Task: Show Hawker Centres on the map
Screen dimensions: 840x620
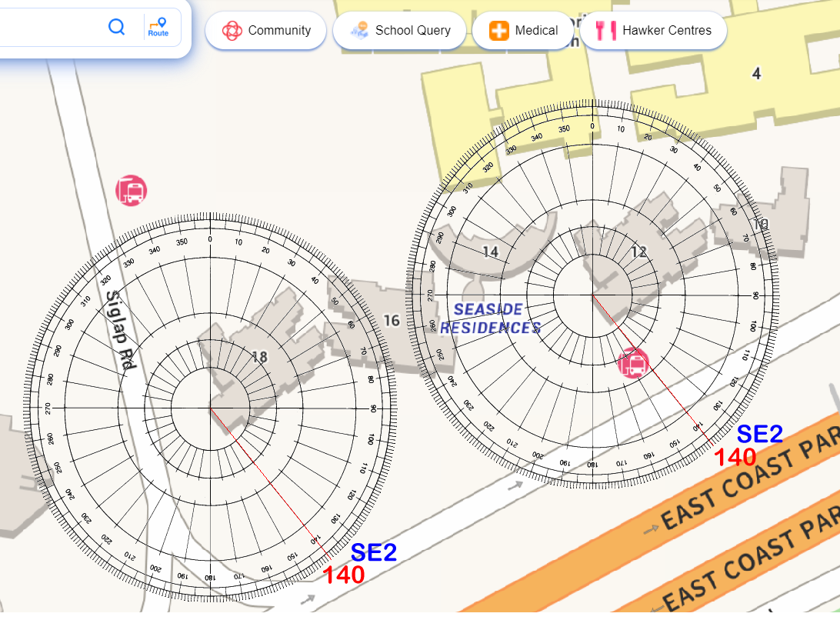Action: (654, 31)
